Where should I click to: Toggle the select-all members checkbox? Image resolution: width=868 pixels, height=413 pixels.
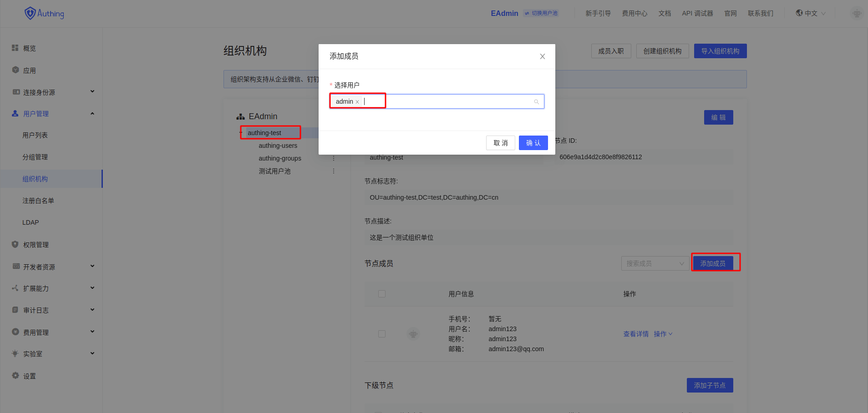[x=382, y=294]
